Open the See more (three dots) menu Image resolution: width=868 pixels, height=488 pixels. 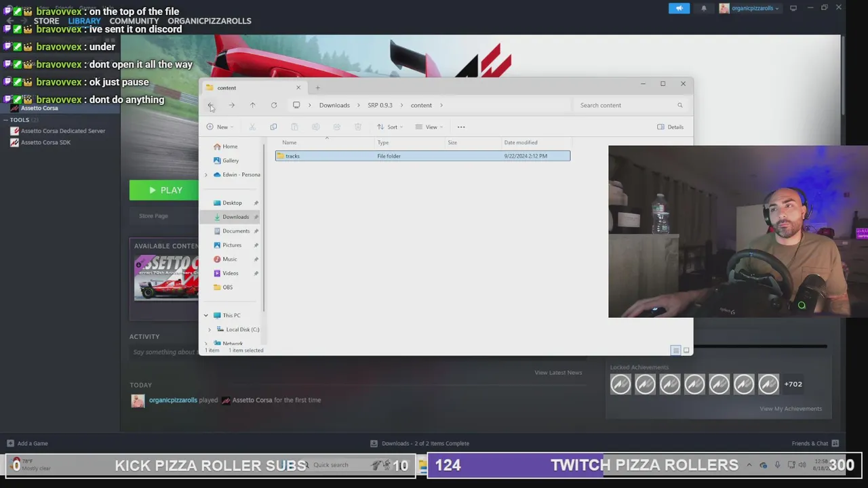[x=461, y=127]
